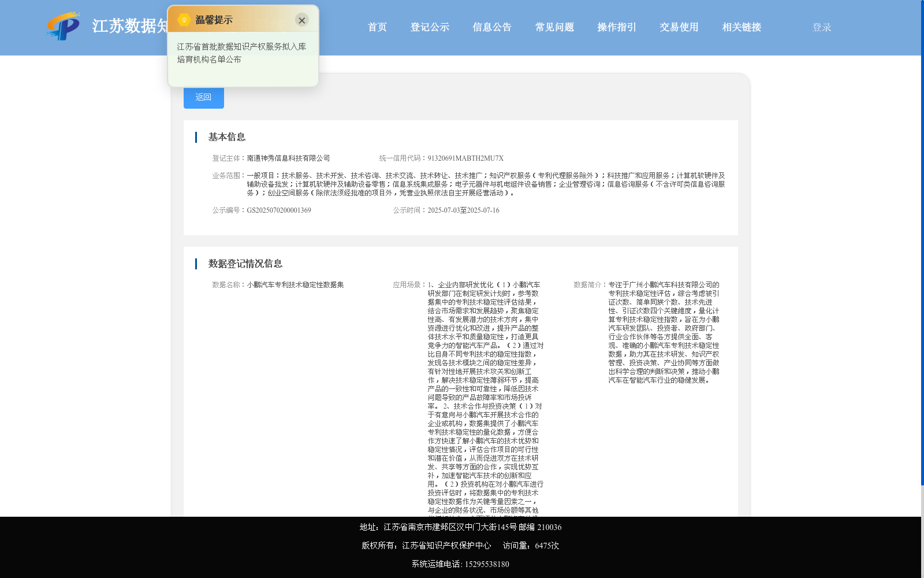Click the period 2025-07-03至2025-07-16
Screen dimensions: 924x578
(463, 210)
